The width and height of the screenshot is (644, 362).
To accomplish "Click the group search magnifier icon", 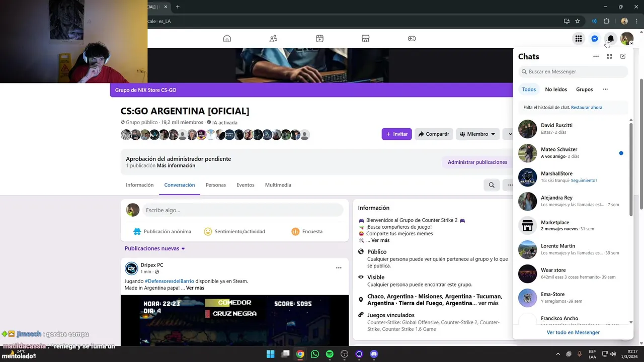I will [x=492, y=185].
